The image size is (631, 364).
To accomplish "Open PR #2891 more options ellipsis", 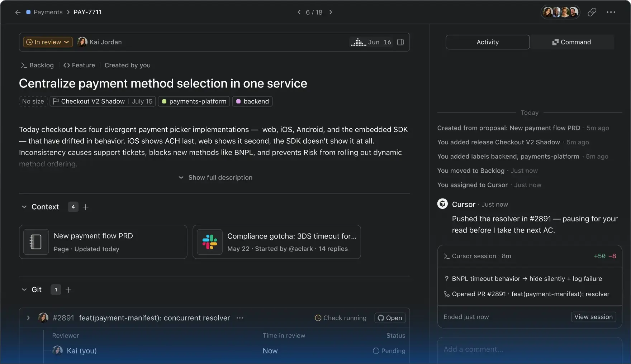I will click(240, 318).
